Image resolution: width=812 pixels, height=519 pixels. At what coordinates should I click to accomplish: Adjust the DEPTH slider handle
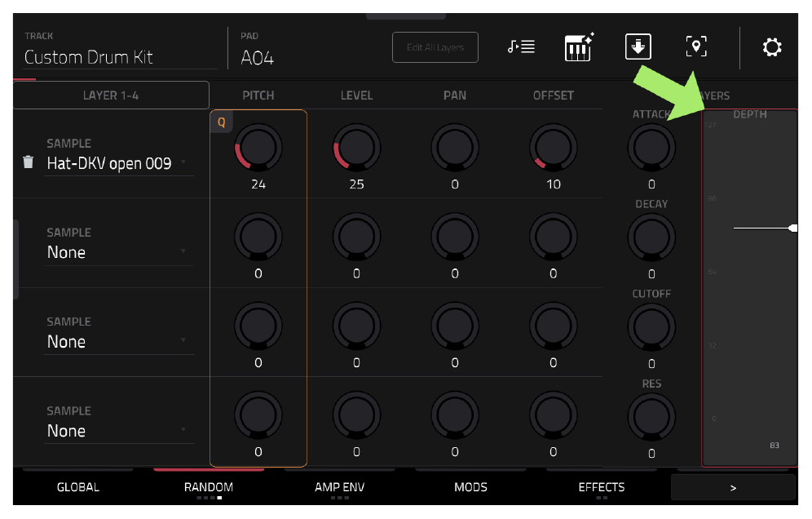[x=792, y=228]
